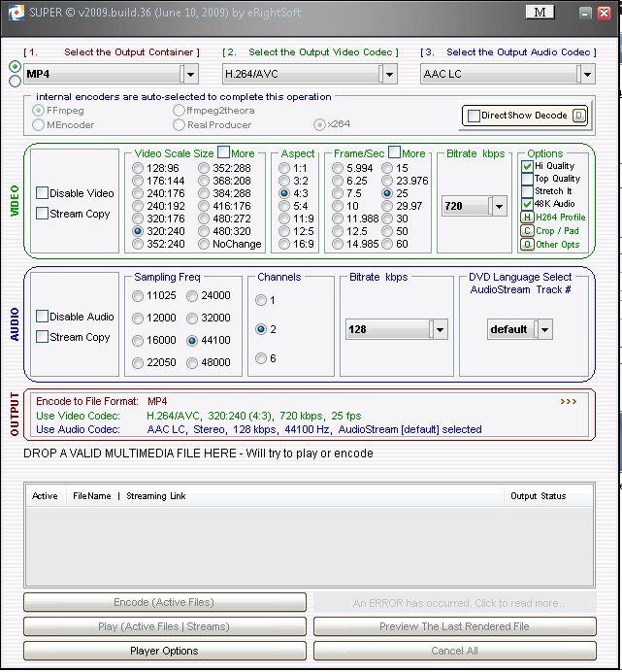Check Stream Copy in the Audio section
The width and height of the screenshot is (622, 672).
(43, 337)
